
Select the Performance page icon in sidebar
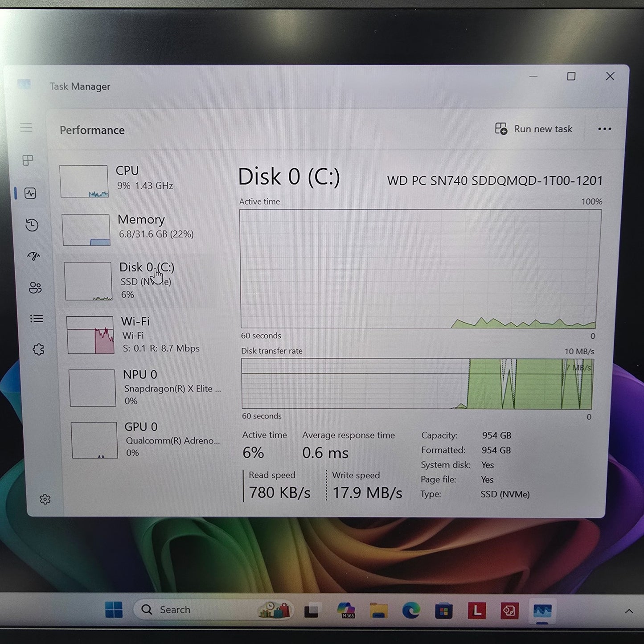(x=30, y=193)
